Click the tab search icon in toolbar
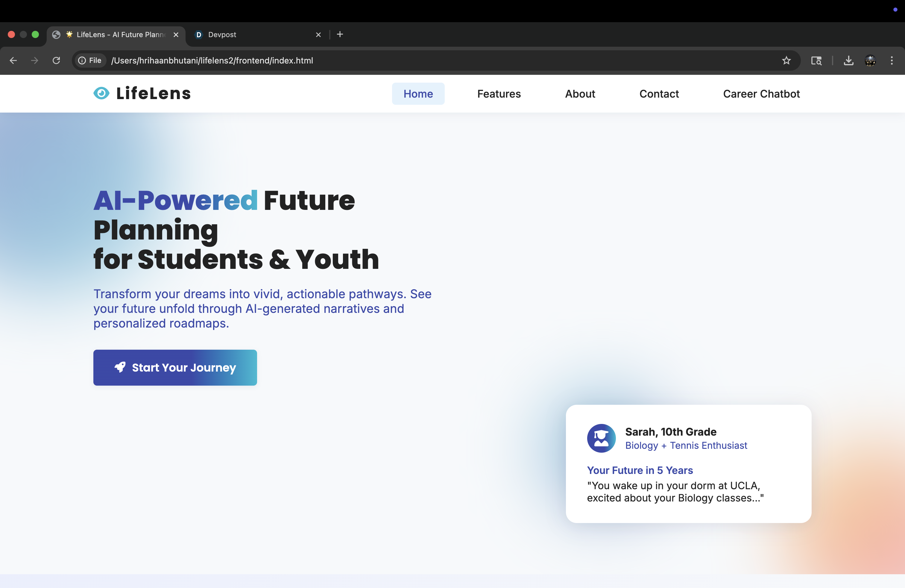The height and width of the screenshot is (588, 905). pyautogui.click(x=816, y=60)
